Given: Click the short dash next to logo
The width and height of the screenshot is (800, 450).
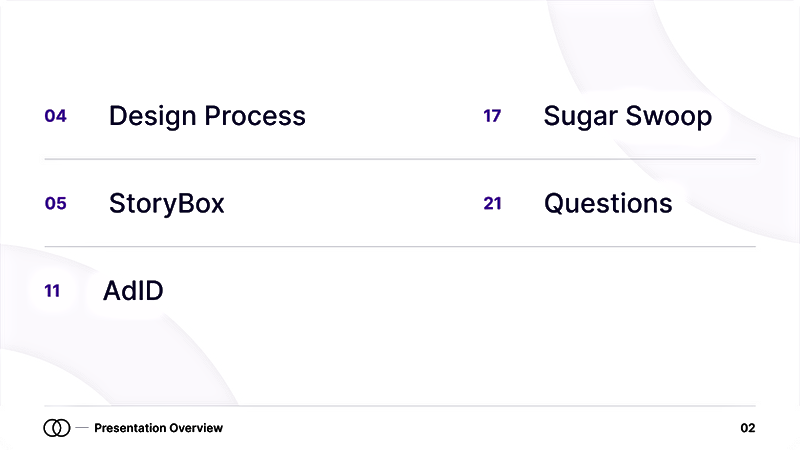Looking at the screenshot, I should coord(82,428).
